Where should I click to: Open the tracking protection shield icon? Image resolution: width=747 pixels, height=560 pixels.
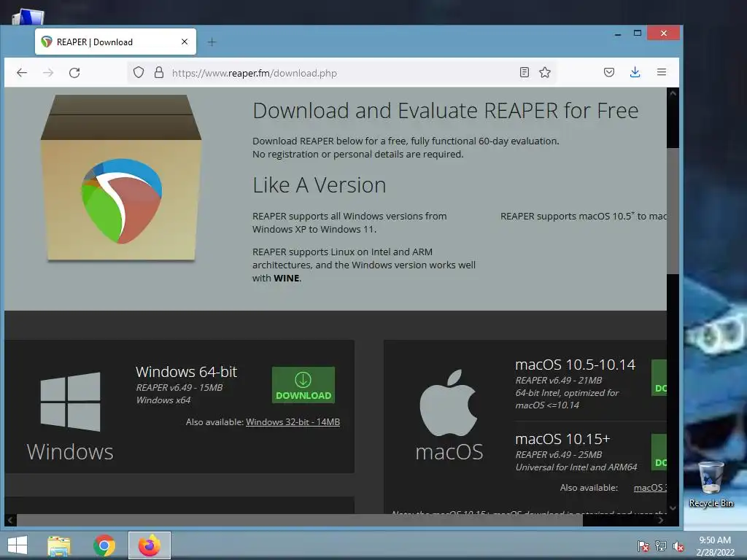point(138,72)
